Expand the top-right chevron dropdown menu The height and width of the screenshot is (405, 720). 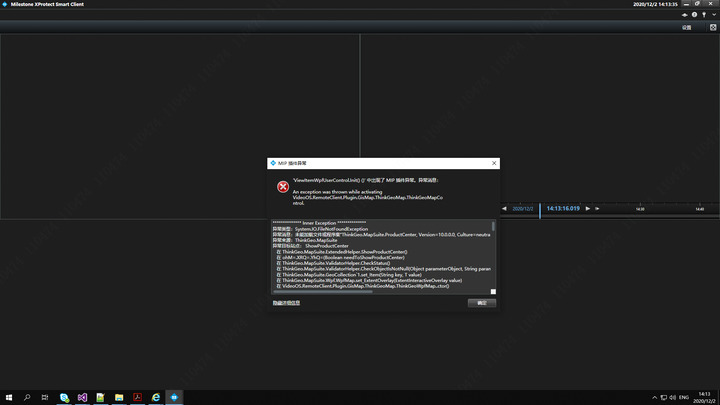pyautogui.click(x=713, y=15)
